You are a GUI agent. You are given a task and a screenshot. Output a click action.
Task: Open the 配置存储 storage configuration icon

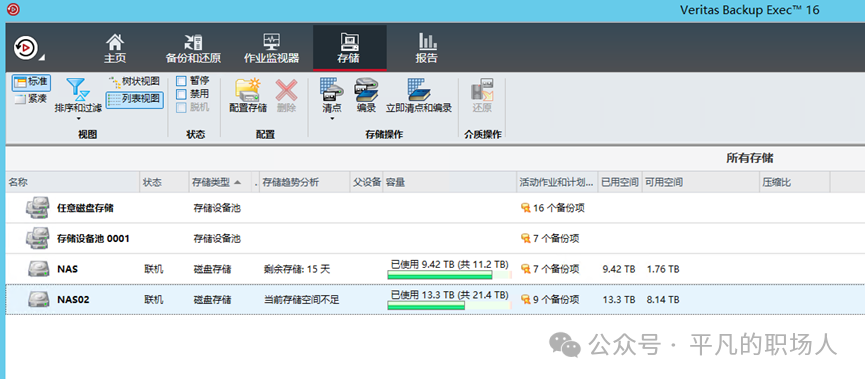[248, 89]
